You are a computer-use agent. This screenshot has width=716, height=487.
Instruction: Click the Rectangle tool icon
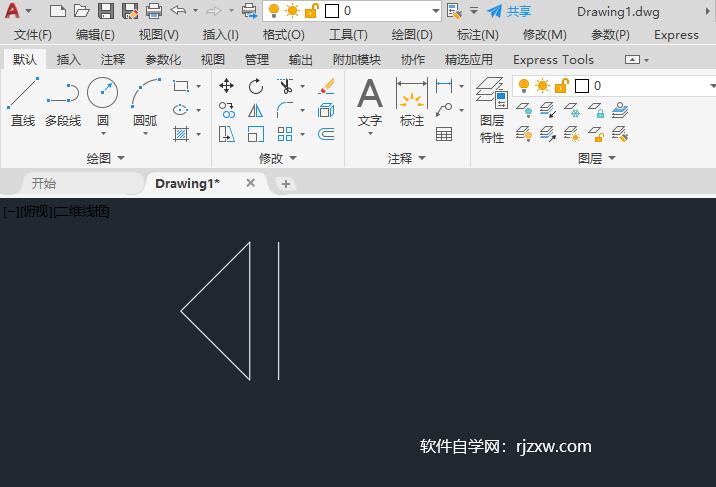point(181,86)
